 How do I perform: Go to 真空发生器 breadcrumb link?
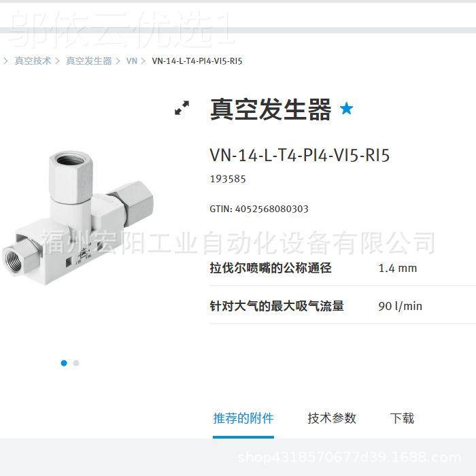pos(89,61)
